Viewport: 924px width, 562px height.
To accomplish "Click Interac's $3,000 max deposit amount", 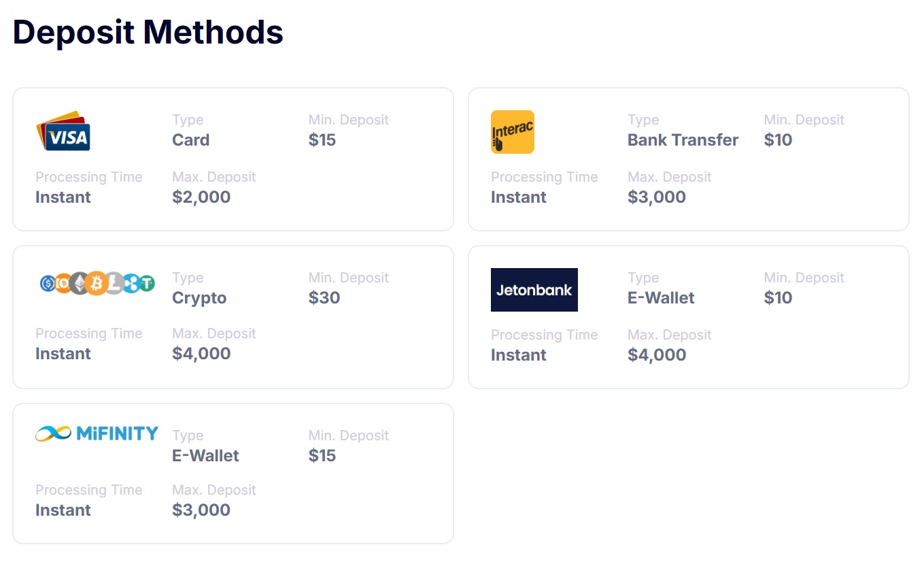I will pyautogui.click(x=657, y=197).
